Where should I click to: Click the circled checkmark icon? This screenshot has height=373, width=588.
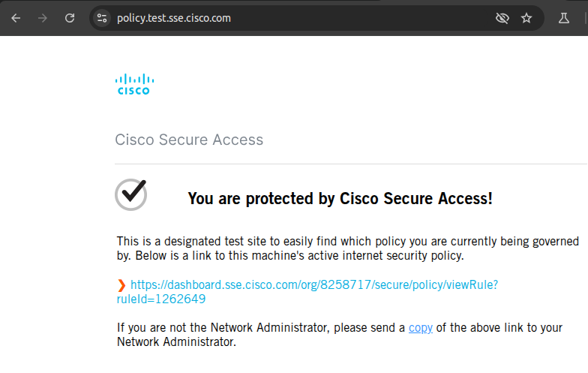(131, 194)
